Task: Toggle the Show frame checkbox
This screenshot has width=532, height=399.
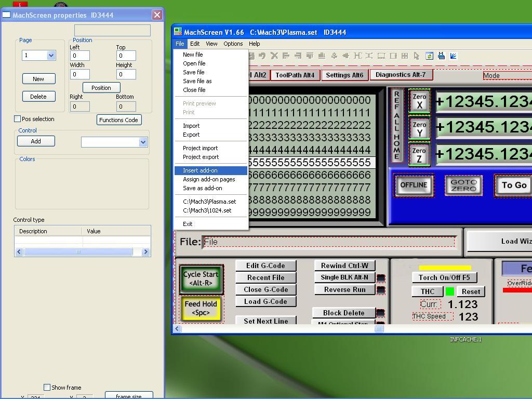Action: 47,387
